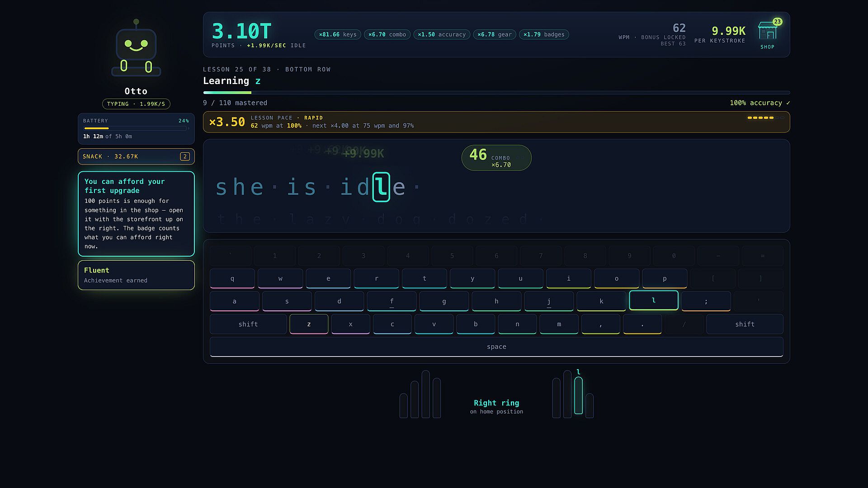The image size is (868, 488).
Task: Click the k key on the virtual keyboard
Action: (x=601, y=301)
